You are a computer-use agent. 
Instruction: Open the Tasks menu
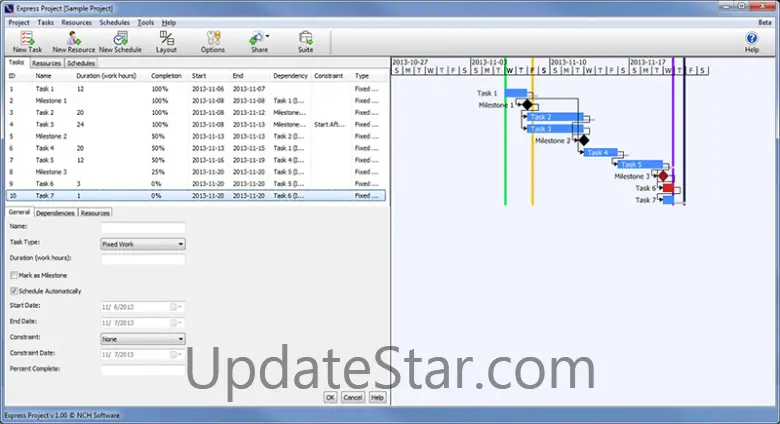point(45,22)
